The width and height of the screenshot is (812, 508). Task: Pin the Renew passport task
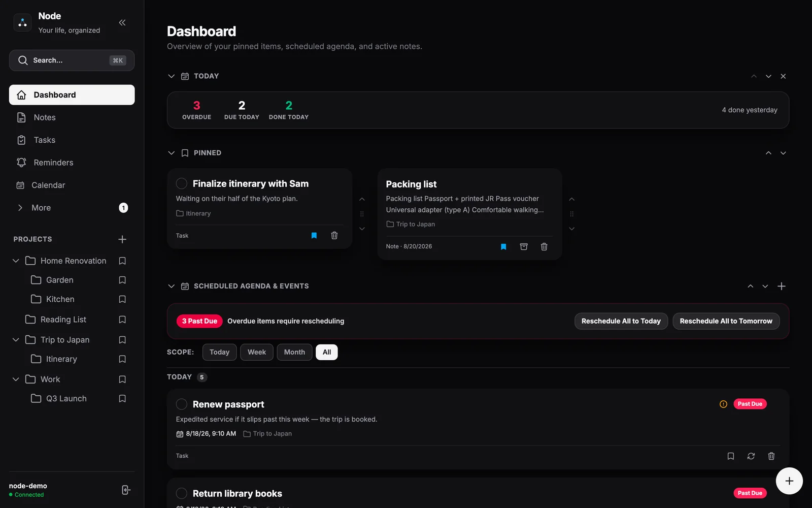pos(731,456)
